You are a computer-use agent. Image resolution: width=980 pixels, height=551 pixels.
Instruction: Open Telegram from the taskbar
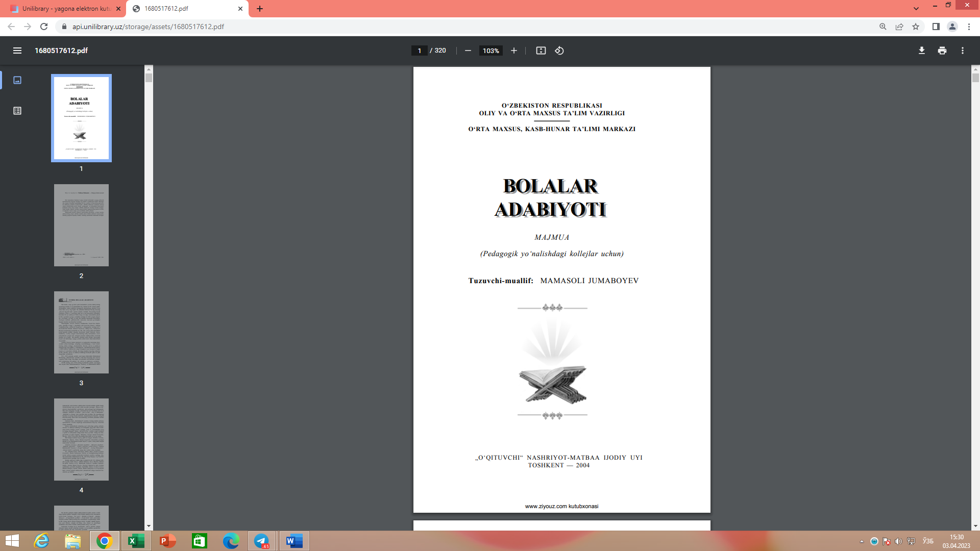(x=262, y=540)
